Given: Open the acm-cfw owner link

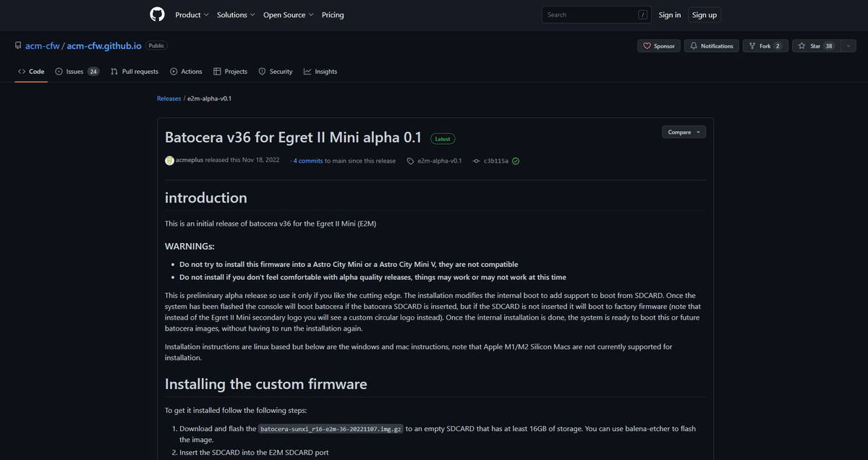Looking at the screenshot, I should pos(43,46).
